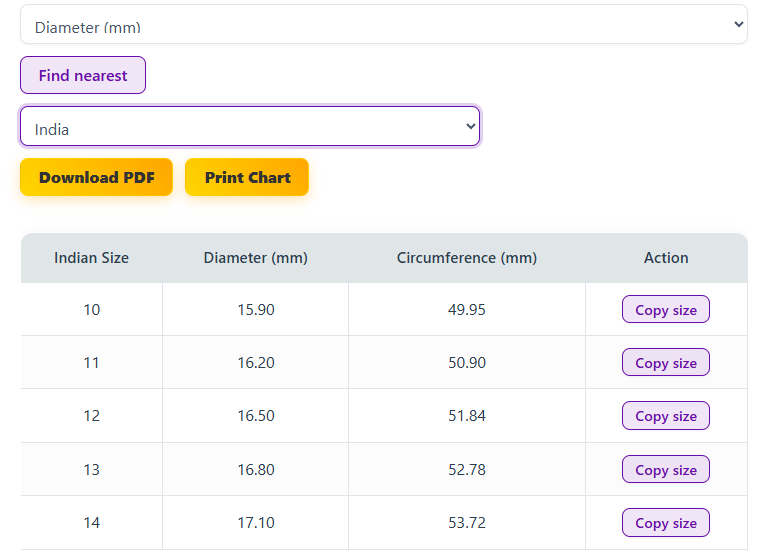Click the Diameter (mm) table column header
Image resolution: width=767 pixels, height=550 pixels.
[x=255, y=258]
